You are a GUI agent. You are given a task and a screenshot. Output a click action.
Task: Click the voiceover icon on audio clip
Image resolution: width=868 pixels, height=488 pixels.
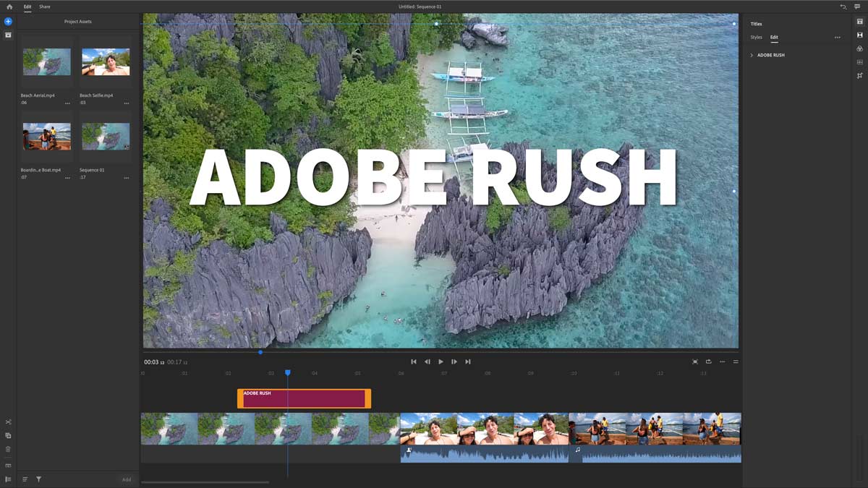point(408,450)
